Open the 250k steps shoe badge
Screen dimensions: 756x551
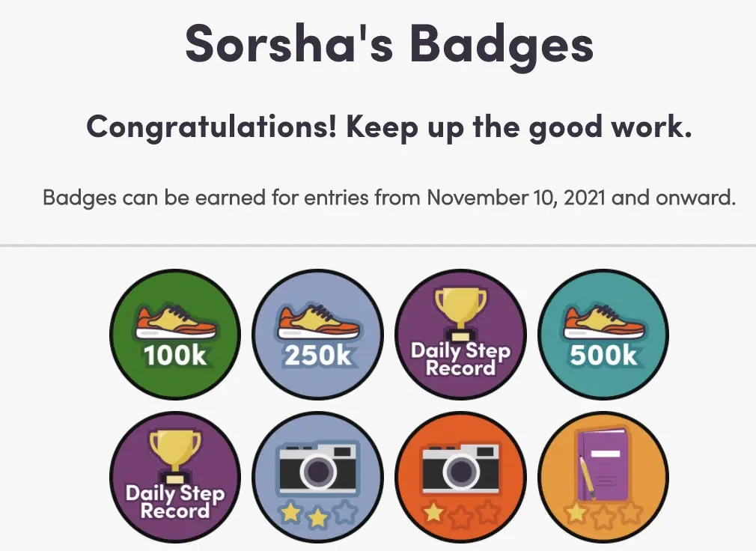(x=317, y=334)
